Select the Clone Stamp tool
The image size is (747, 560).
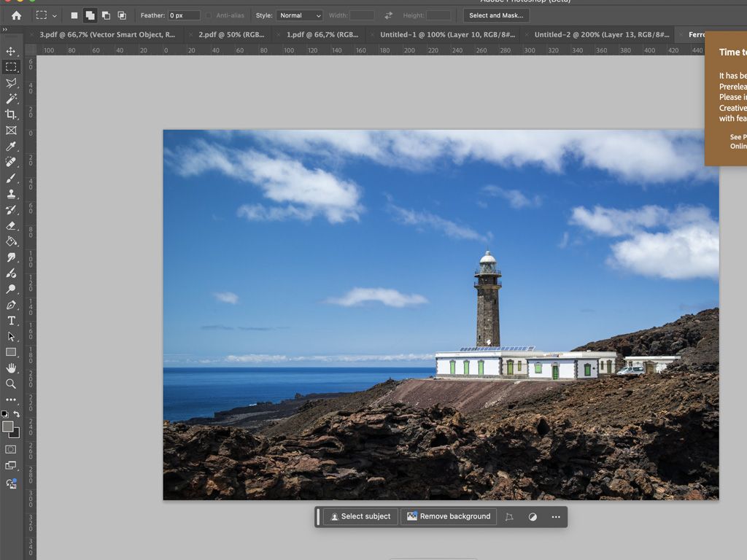pos(11,194)
